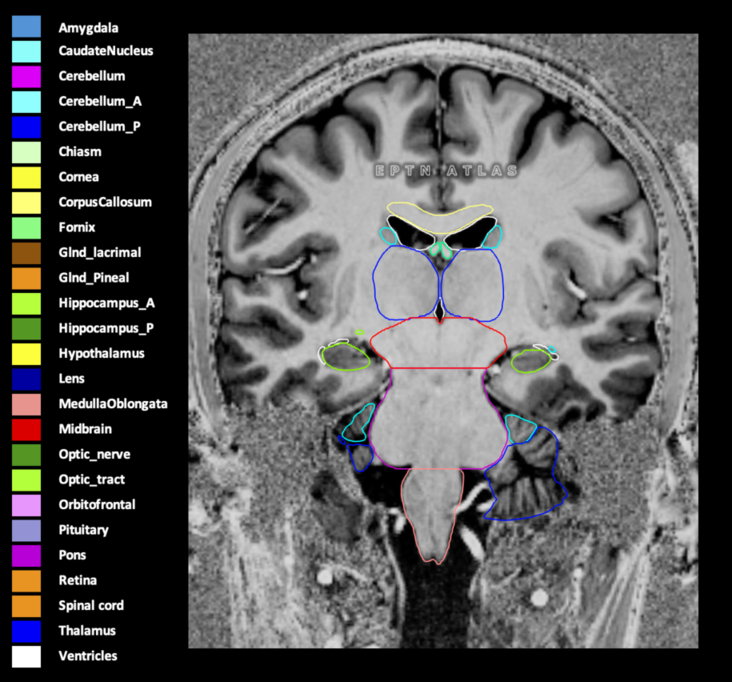Image resolution: width=732 pixels, height=682 pixels.
Task: Click the 'Ventricles' legend label
Action: click(88, 655)
